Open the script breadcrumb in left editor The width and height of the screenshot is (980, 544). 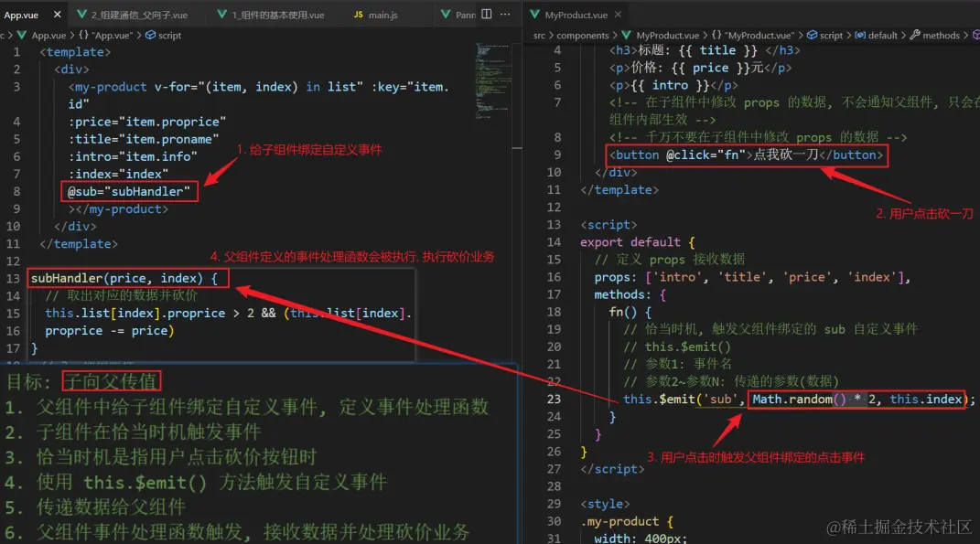(x=169, y=36)
